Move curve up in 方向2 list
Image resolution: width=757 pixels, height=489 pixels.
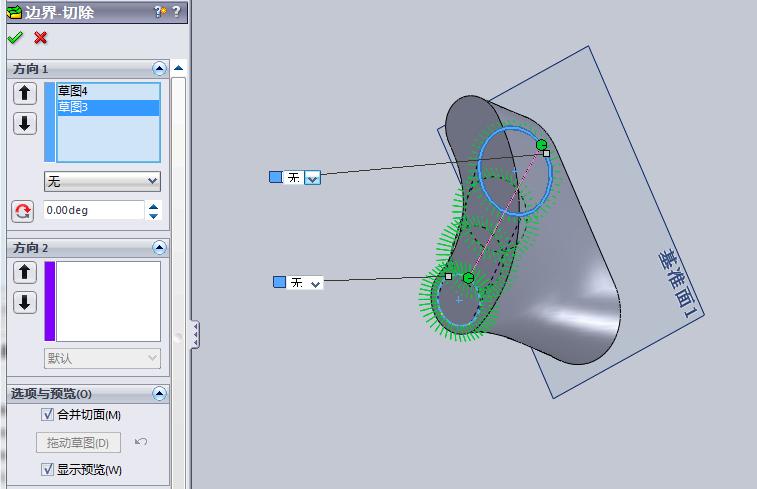click(25, 272)
